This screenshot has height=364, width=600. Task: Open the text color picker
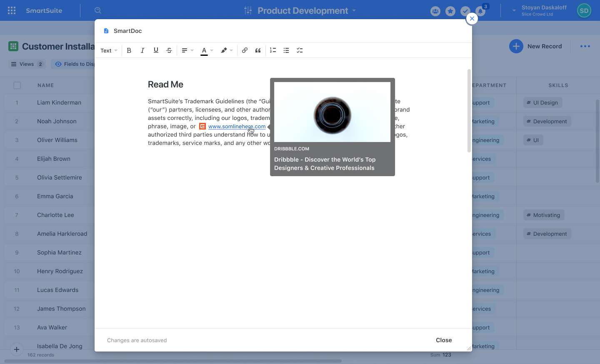[207, 50]
